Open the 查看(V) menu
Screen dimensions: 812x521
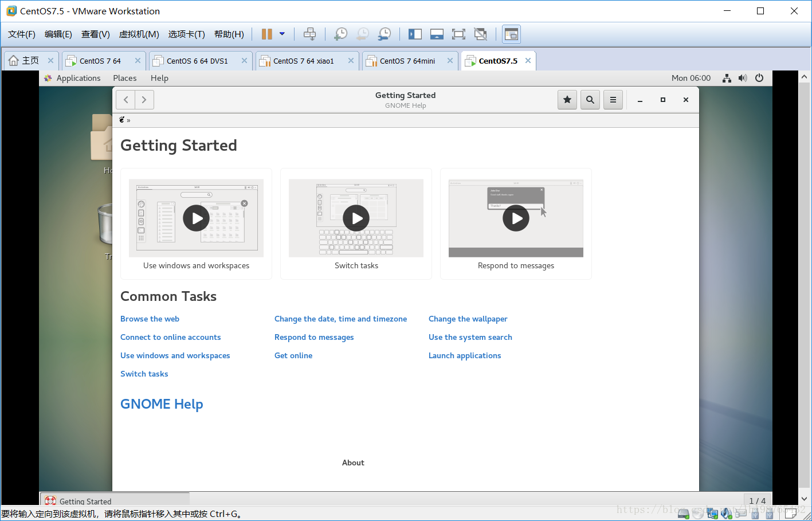(x=96, y=34)
